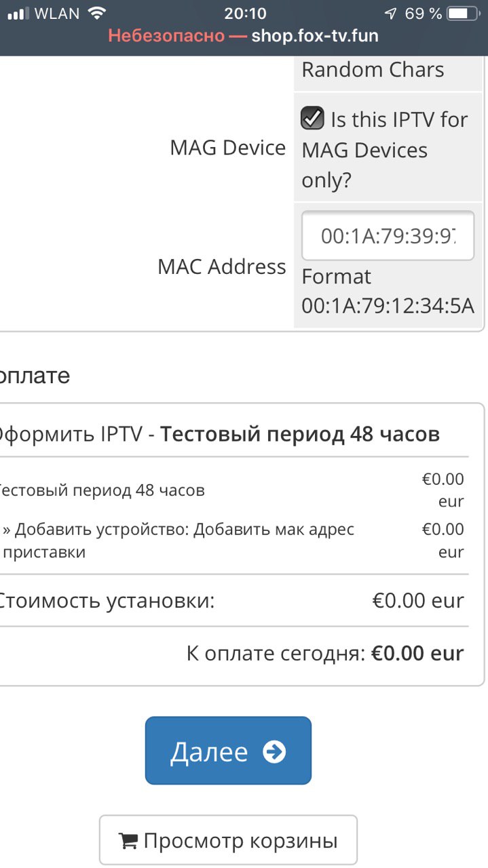Click the MAC Address input field

(388, 236)
